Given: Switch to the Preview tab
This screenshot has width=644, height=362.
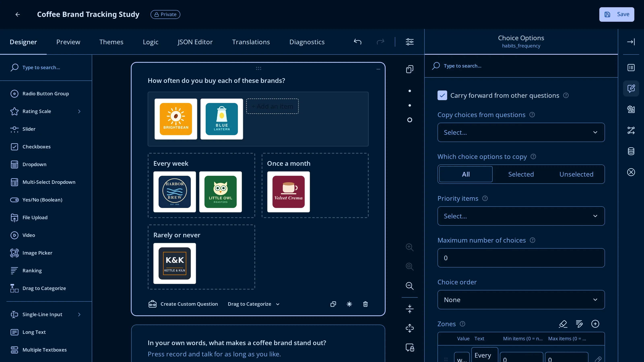Looking at the screenshot, I should click(68, 42).
